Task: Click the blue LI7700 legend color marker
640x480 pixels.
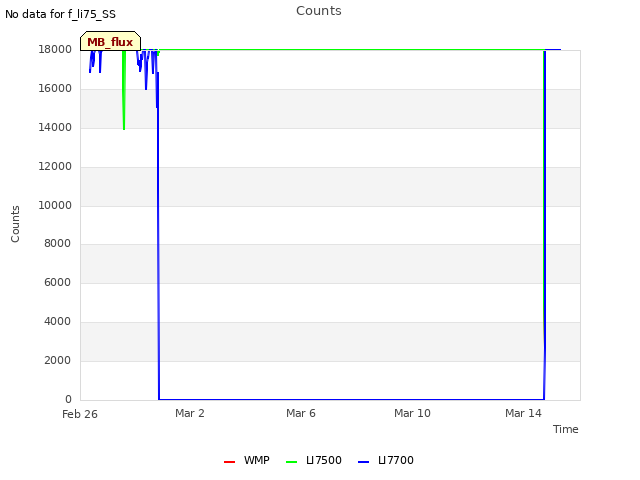Action: [x=363, y=462]
